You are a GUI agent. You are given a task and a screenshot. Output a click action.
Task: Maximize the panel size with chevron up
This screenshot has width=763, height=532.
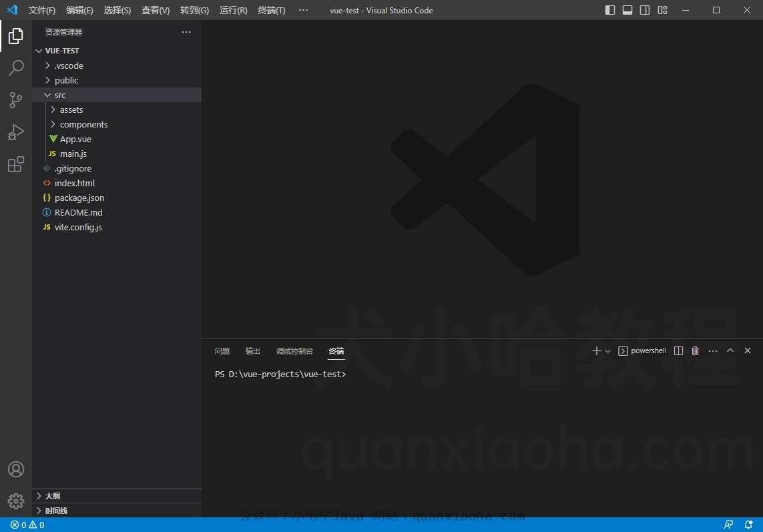pyautogui.click(x=730, y=351)
